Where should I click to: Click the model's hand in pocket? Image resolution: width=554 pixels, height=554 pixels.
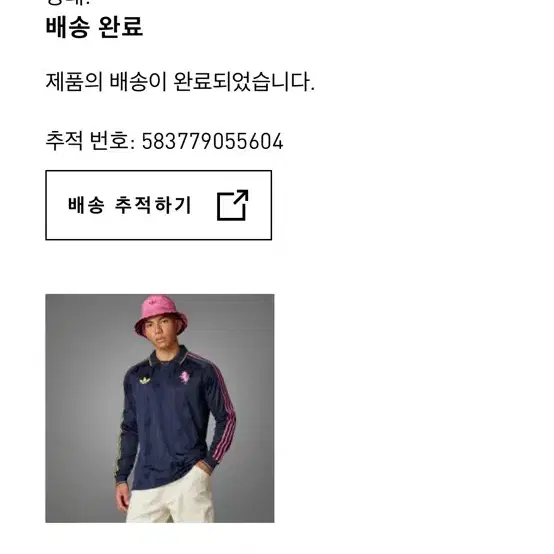pos(200,467)
